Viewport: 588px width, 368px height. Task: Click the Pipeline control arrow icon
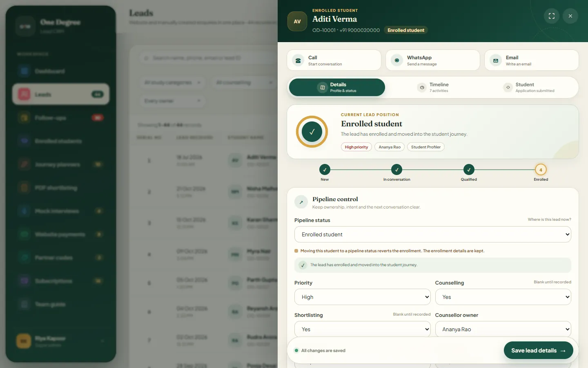[x=301, y=202]
